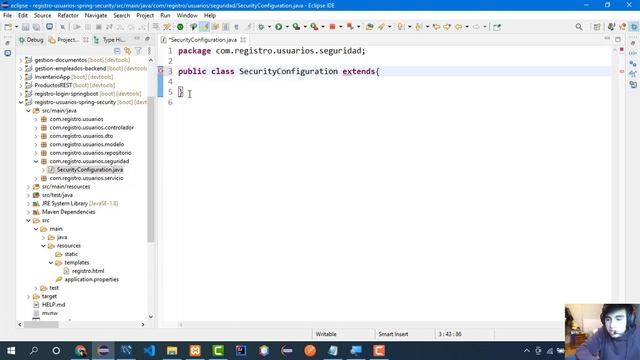
Task: Close the SecurityConfiguration.java editor tab
Action: point(243,40)
